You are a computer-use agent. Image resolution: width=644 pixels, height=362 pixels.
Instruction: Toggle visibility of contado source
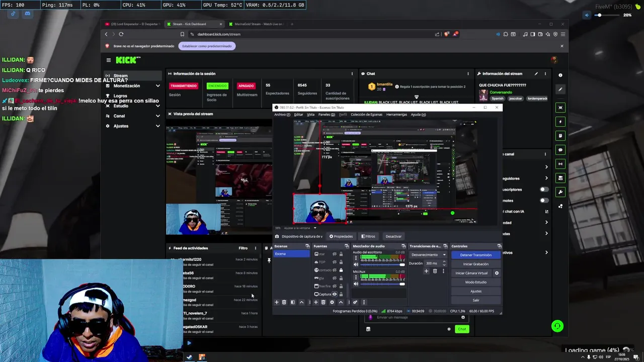tap(335, 270)
